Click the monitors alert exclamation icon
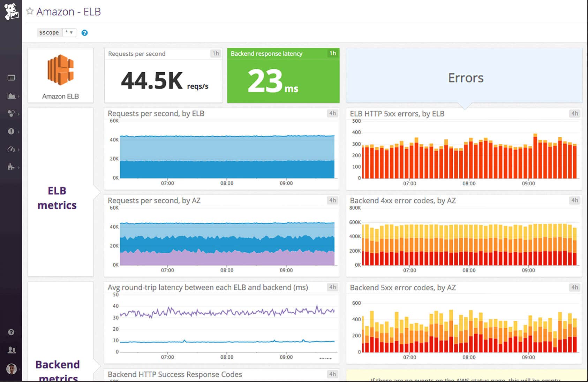Screen dimensions: 588x382 tap(11, 131)
